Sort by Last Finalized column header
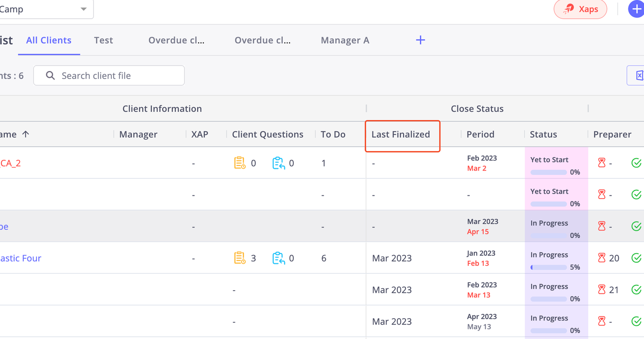This screenshot has width=644, height=339. tap(400, 134)
